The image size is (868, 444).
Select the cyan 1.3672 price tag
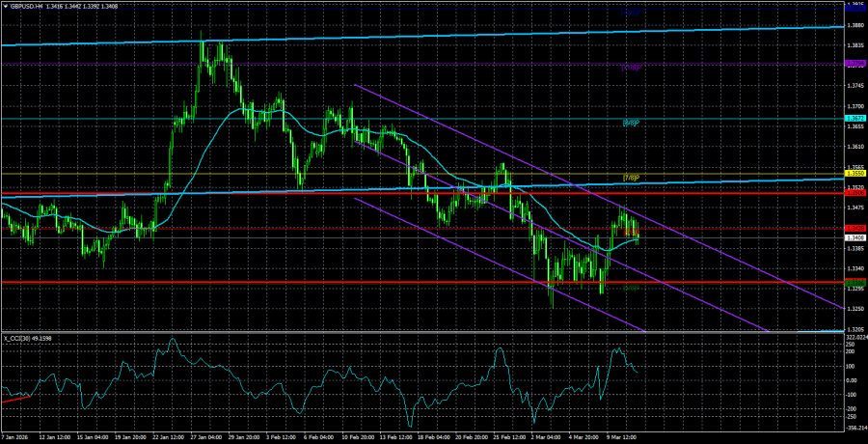click(854, 119)
